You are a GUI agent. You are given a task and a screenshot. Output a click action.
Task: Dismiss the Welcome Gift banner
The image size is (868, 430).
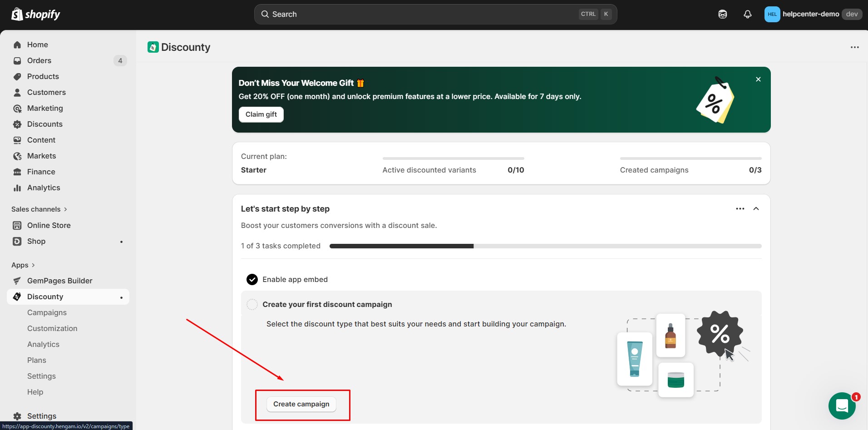758,79
